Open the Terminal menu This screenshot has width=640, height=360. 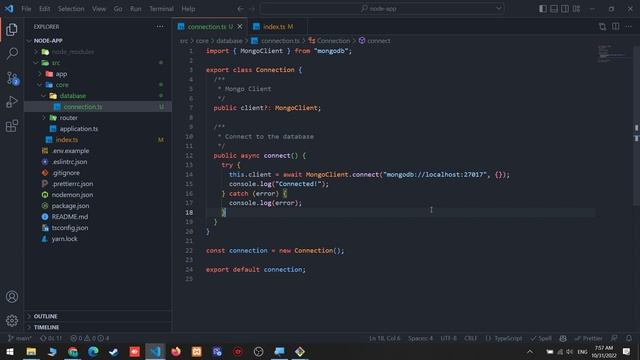(x=161, y=9)
